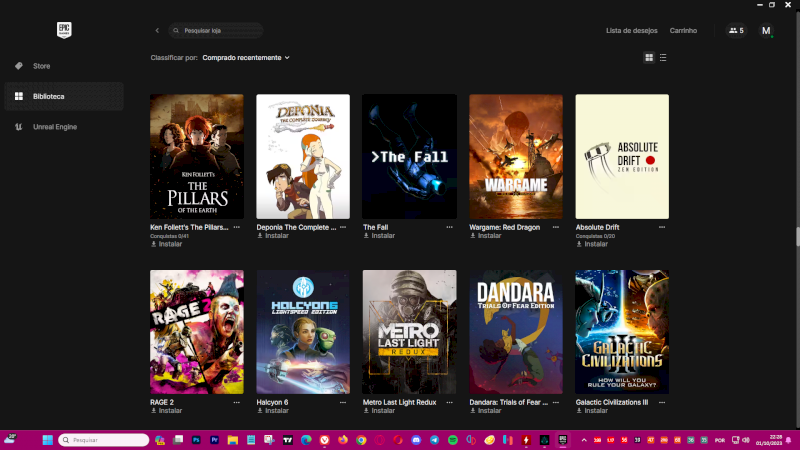Viewport: 800px width, 450px height.
Task: Open the M profile avatar menu
Action: pyautogui.click(x=767, y=31)
